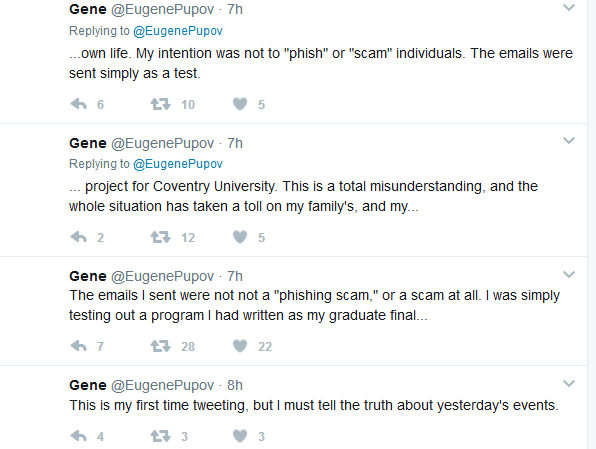Open the 7h timestamp of the 'phishing scam' tweet
596x449 pixels.
[x=235, y=276]
